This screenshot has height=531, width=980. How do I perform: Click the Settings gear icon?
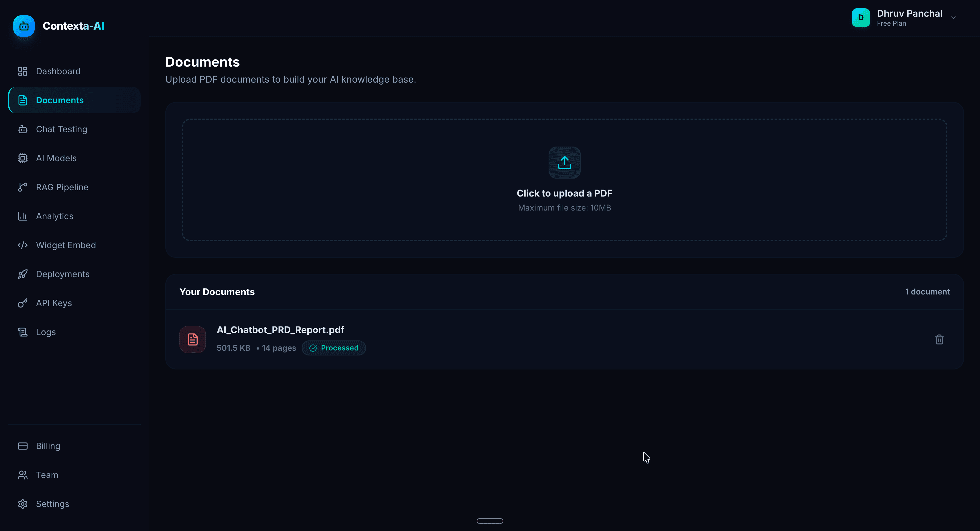click(22, 504)
